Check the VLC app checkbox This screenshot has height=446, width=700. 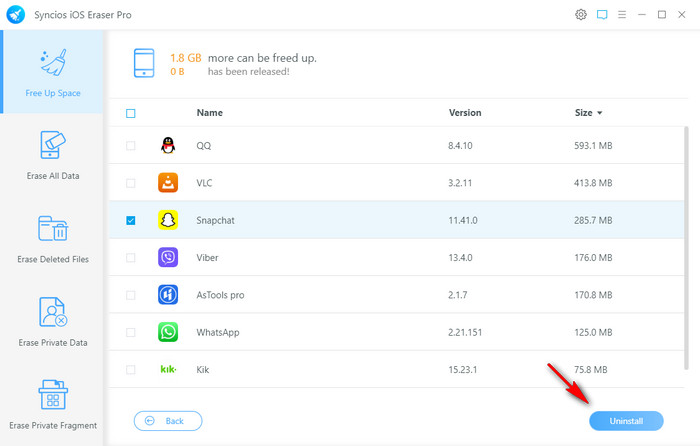click(130, 183)
